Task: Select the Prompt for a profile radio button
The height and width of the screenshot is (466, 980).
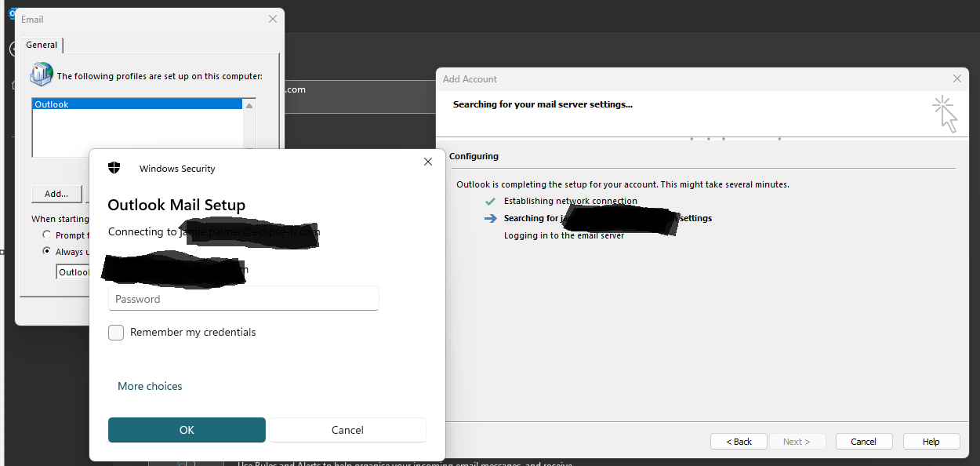Action: click(x=47, y=235)
